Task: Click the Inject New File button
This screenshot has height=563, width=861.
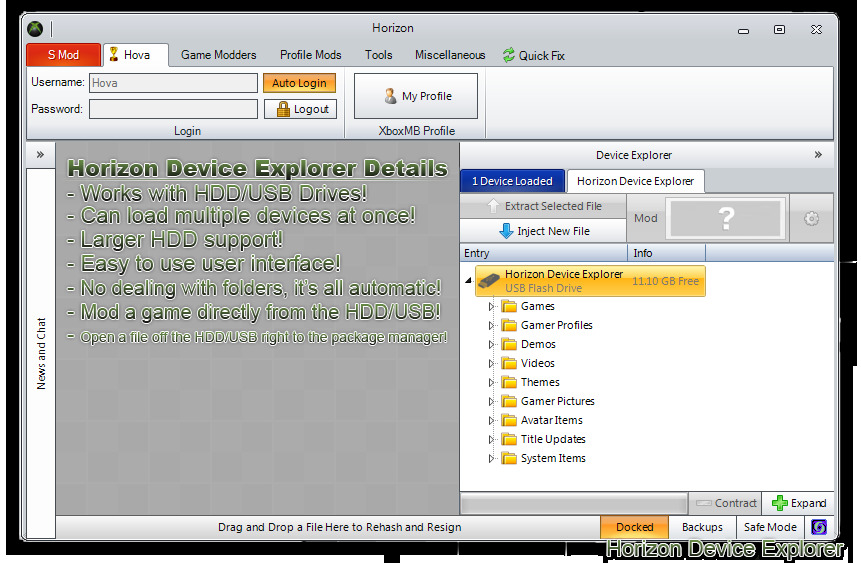Action: (545, 231)
